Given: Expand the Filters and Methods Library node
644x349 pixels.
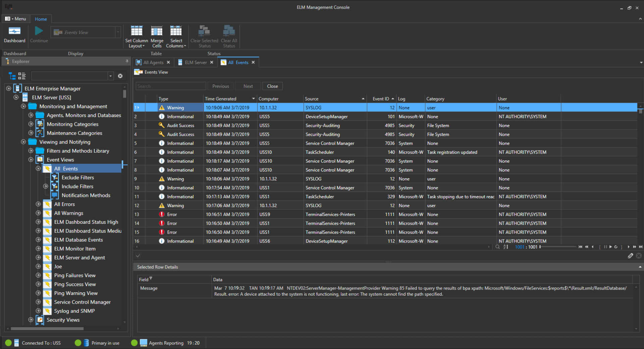Looking at the screenshot, I should click(31, 151).
